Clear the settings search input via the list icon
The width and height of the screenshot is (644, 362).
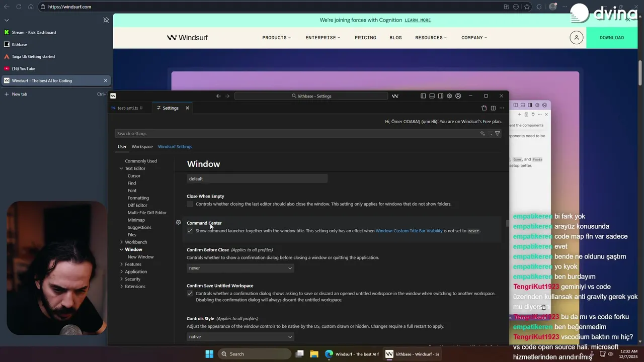(490, 133)
